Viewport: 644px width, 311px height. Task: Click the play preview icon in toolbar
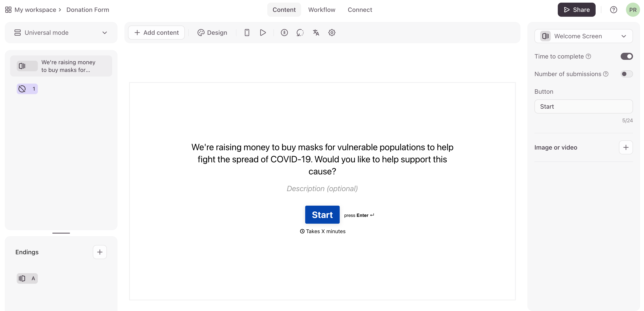coord(263,33)
